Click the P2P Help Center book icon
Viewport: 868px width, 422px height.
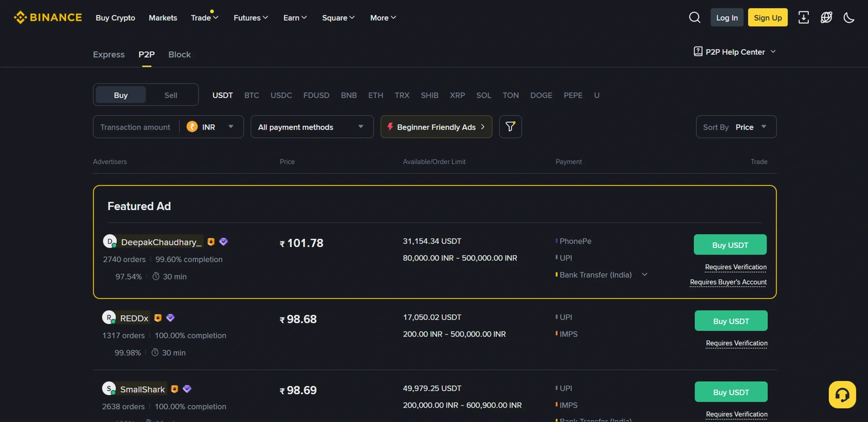(698, 52)
